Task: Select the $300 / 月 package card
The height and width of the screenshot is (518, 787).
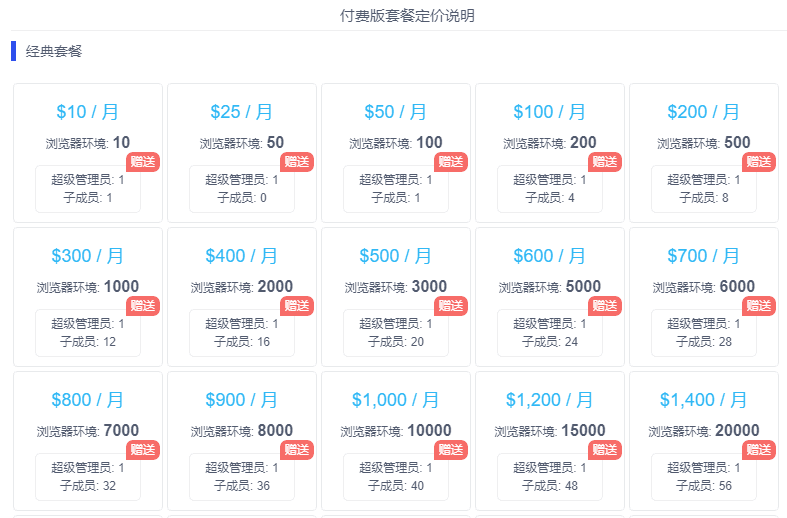Action: pyautogui.click(x=88, y=297)
